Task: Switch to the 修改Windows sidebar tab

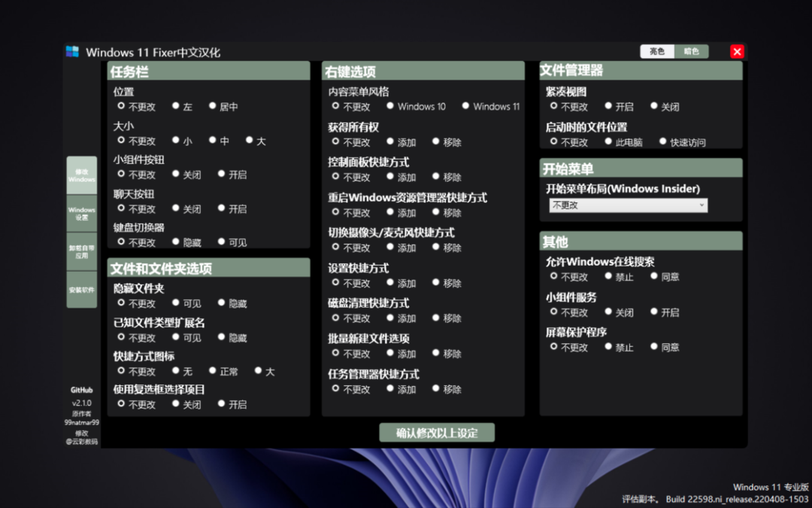Action: [x=82, y=175]
